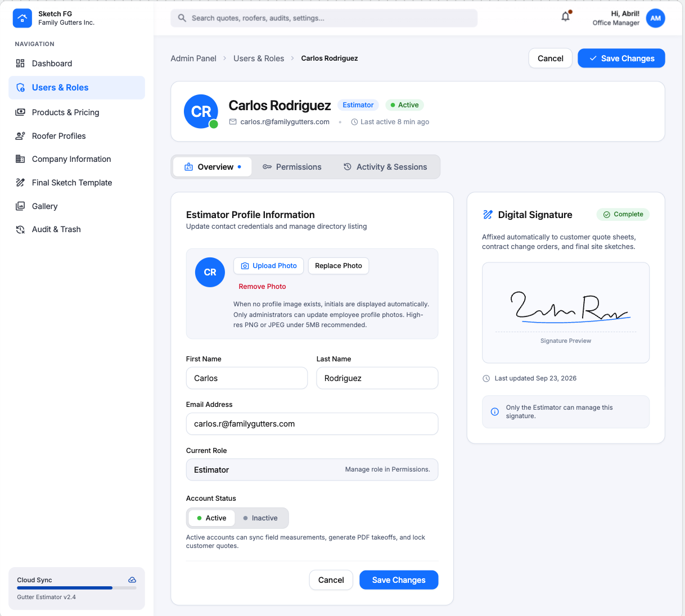Click Replace Photo button
Viewport: 685px width, 616px height.
pyautogui.click(x=339, y=266)
